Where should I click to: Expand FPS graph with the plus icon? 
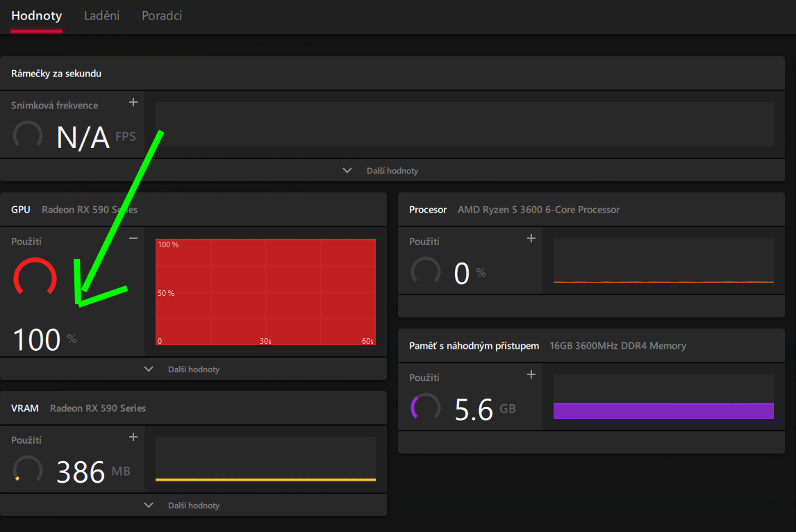[133, 103]
